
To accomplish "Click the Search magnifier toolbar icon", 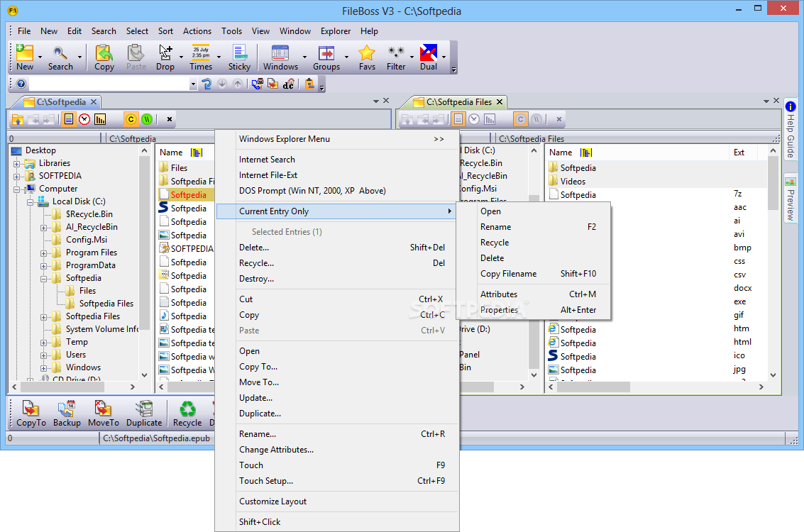I will pyautogui.click(x=60, y=52).
